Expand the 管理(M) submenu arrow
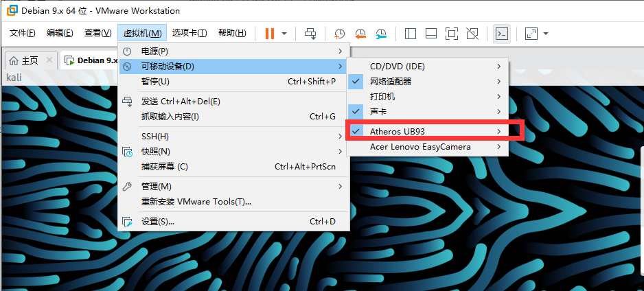 point(340,187)
